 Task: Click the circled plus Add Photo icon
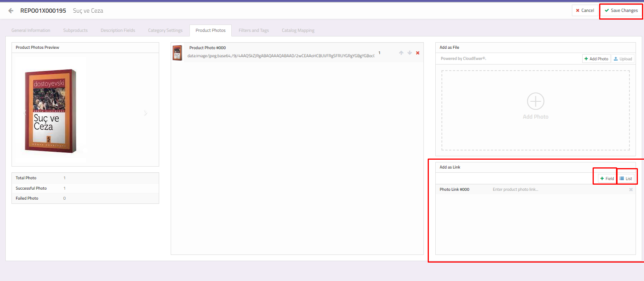(x=535, y=101)
